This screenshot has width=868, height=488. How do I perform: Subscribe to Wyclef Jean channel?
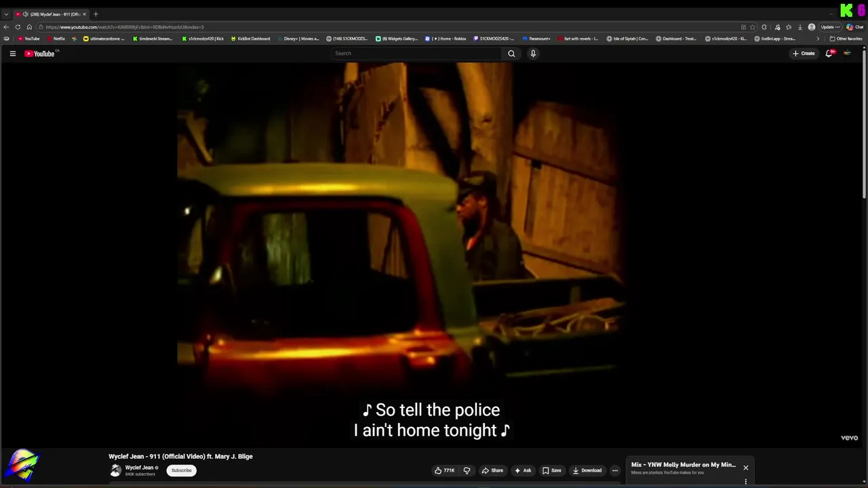tap(181, 470)
